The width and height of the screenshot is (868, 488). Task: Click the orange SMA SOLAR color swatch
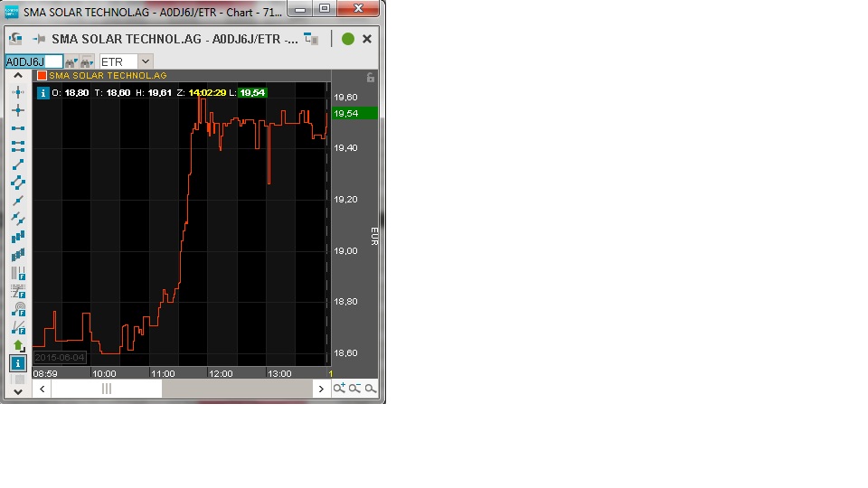tap(42, 76)
